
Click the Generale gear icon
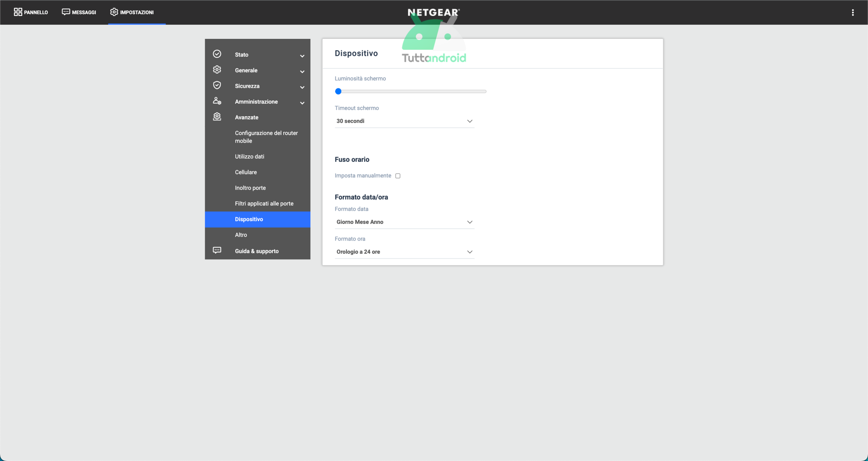pos(217,69)
